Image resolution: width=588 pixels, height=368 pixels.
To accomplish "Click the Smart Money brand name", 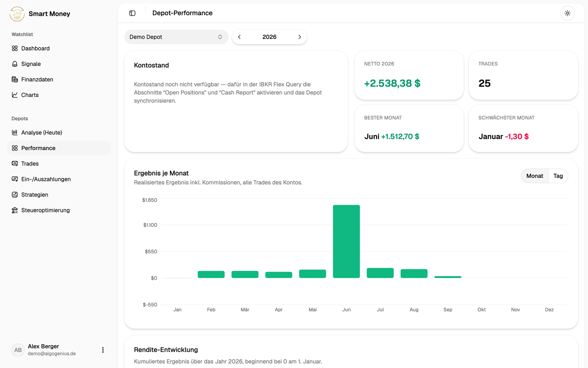I will pyautogui.click(x=49, y=14).
